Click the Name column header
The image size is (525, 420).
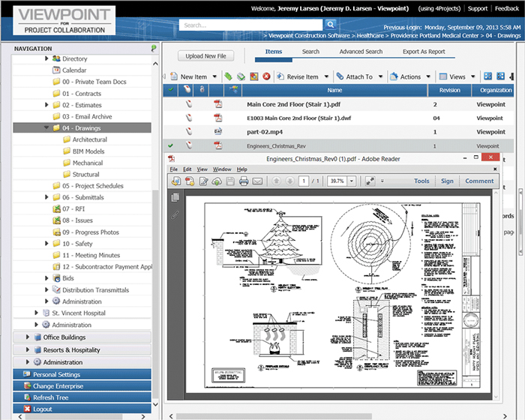coord(334,90)
